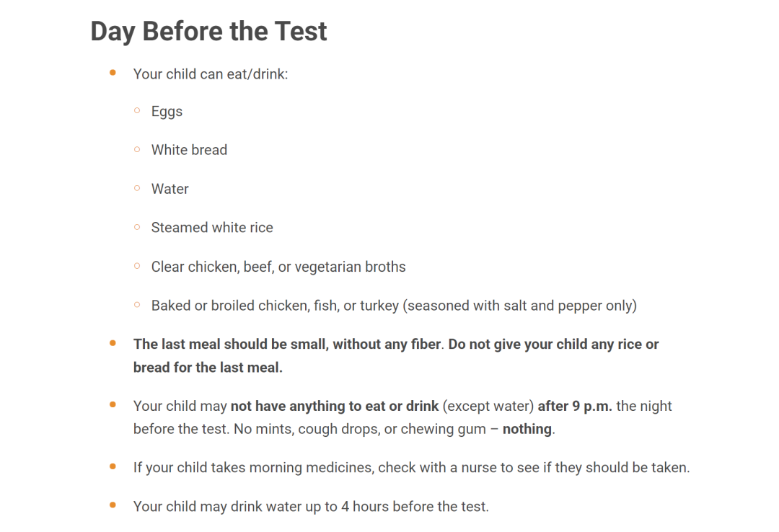
Task: Click the 'Your child can eat/drink:' text
Action: pyautogui.click(x=211, y=74)
